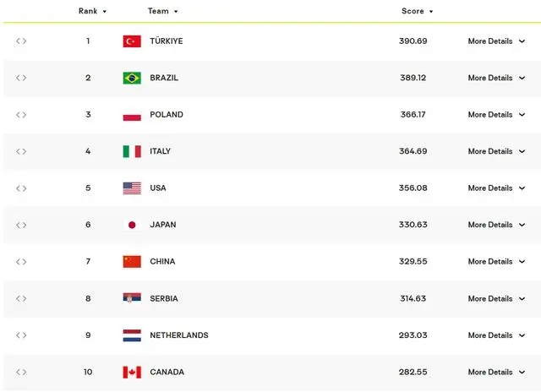The width and height of the screenshot is (541, 392).
Task: Sort the table by Team column
Action: pyautogui.click(x=162, y=11)
